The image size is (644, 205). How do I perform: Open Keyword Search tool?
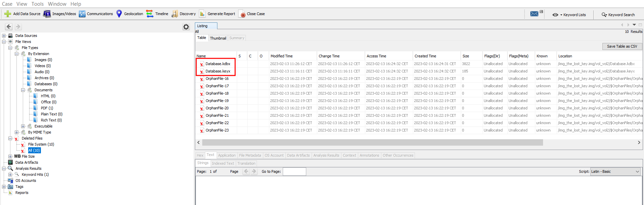click(x=618, y=15)
